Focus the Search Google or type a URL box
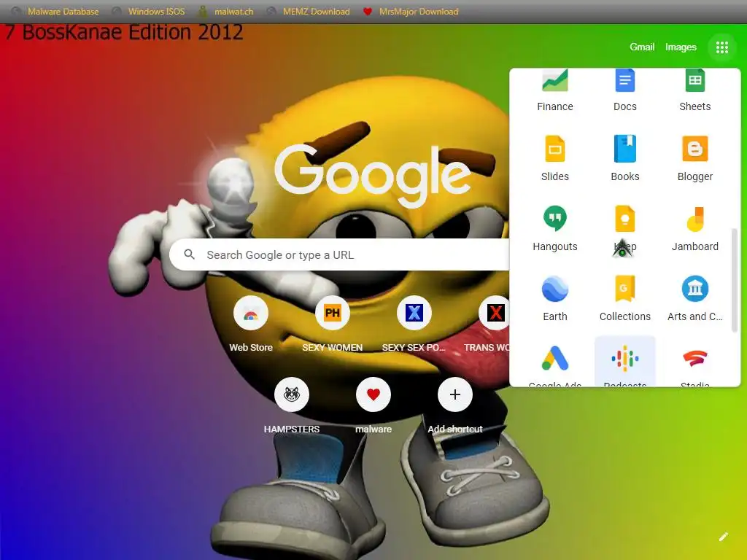747x560 pixels. [339, 254]
